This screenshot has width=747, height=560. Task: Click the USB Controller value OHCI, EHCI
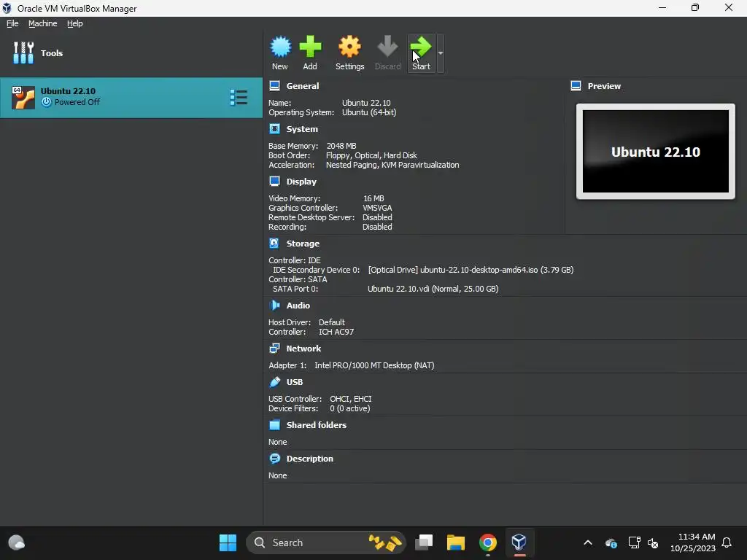click(x=351, y=399)
